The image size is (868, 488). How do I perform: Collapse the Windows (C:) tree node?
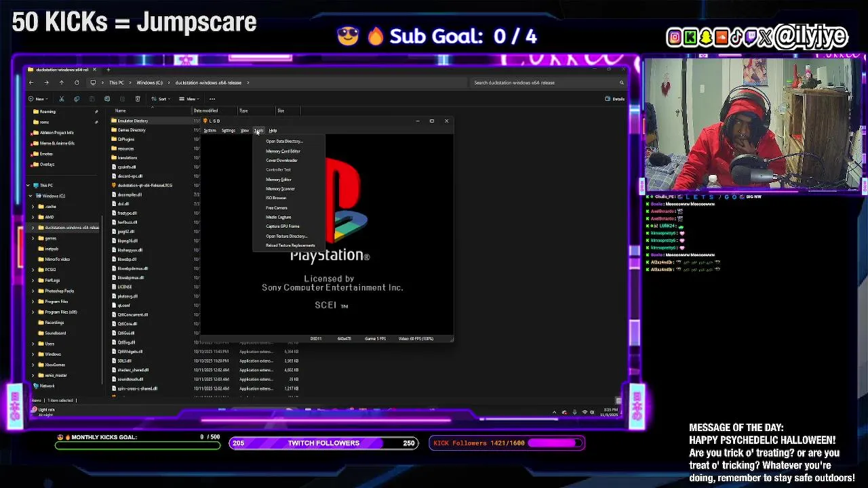point(31,196)
